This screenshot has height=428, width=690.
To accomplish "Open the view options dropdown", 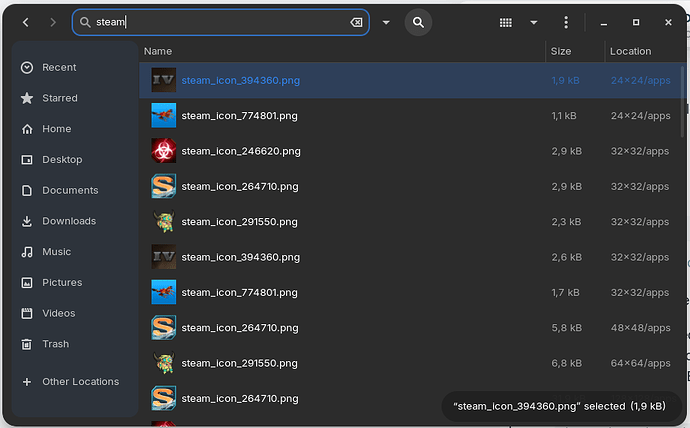I will click(x=534, y=22).
